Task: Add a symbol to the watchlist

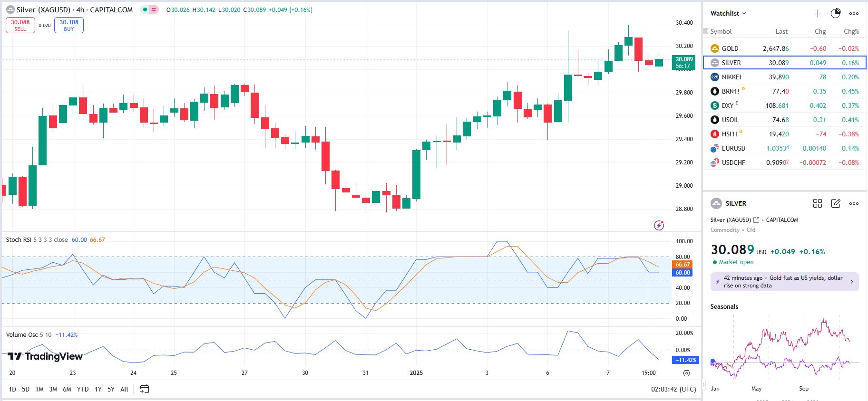Action: pos(818,13)
